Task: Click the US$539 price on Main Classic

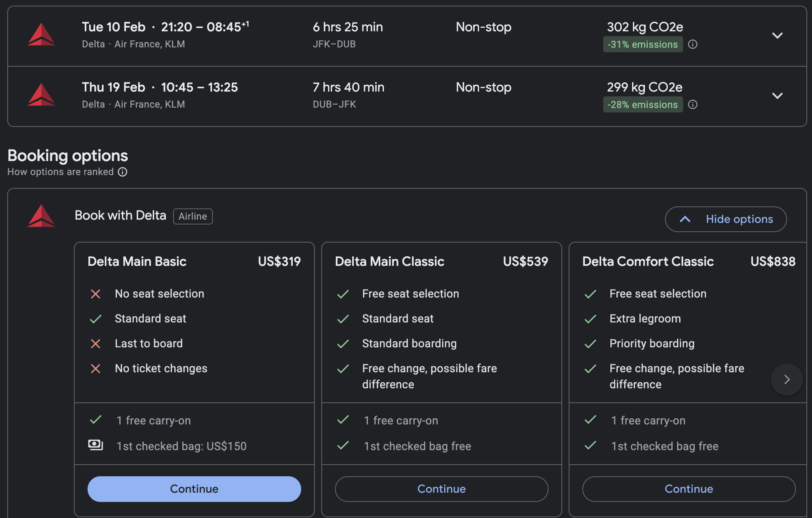Action: pos(526,261)
